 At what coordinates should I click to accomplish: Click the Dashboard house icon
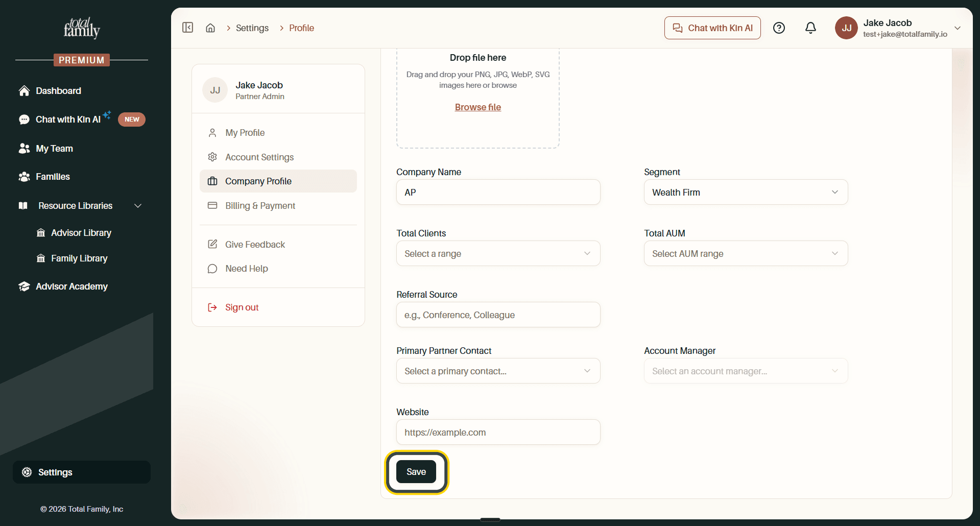point(24,91)
